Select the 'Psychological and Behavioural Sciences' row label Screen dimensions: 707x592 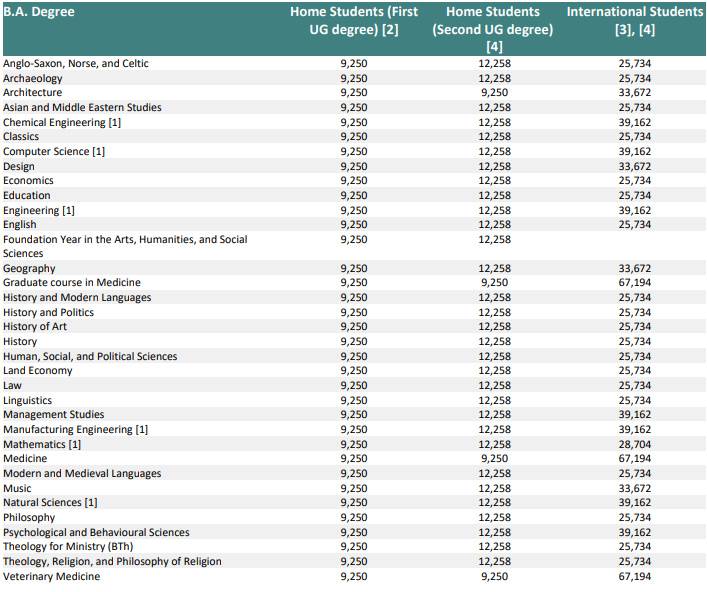click(96, 533)
